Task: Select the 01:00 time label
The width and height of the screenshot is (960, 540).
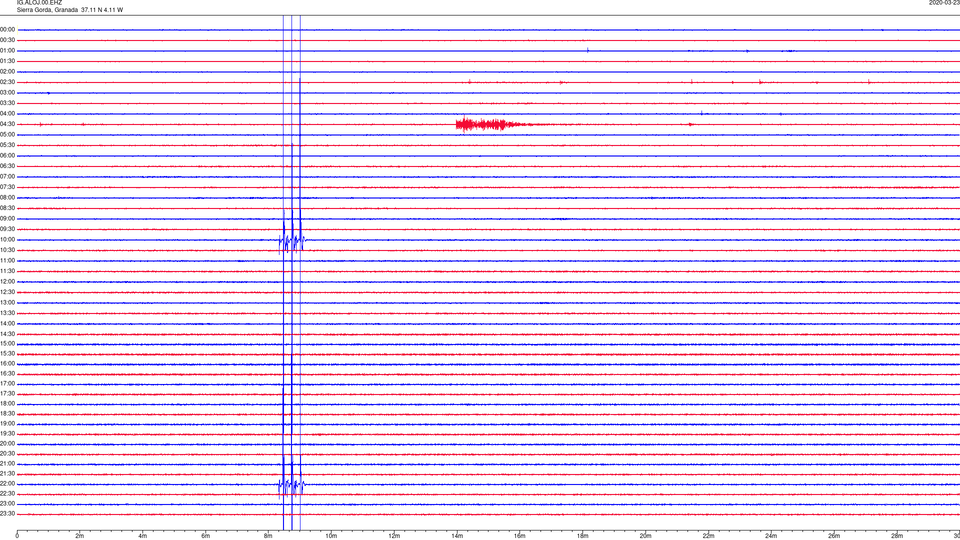Action: (7, 51)
